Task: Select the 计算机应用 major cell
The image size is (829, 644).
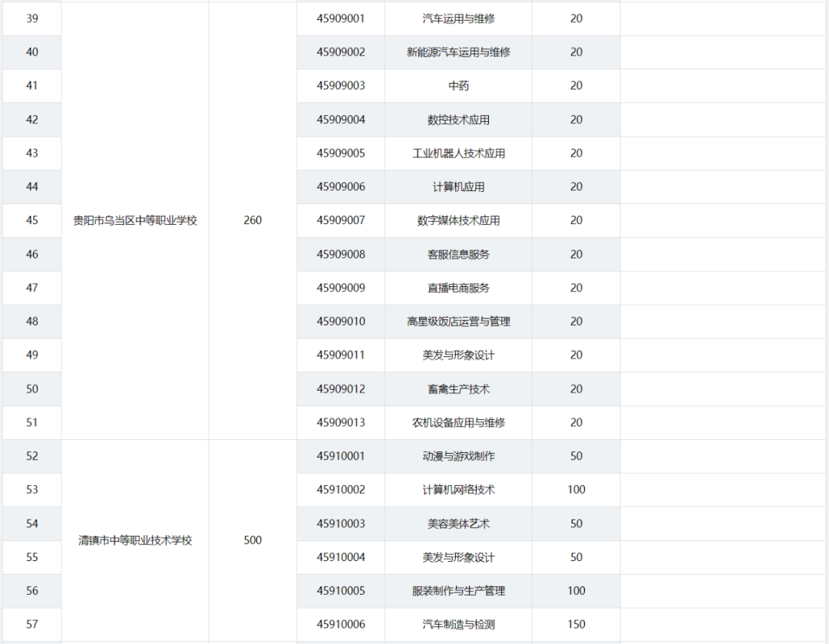Action: point(458,187)
